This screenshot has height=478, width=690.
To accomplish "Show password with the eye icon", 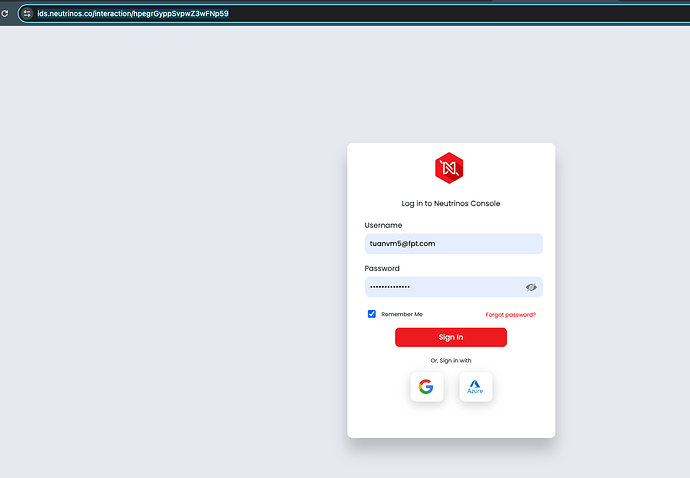I will tap(531, 287).
